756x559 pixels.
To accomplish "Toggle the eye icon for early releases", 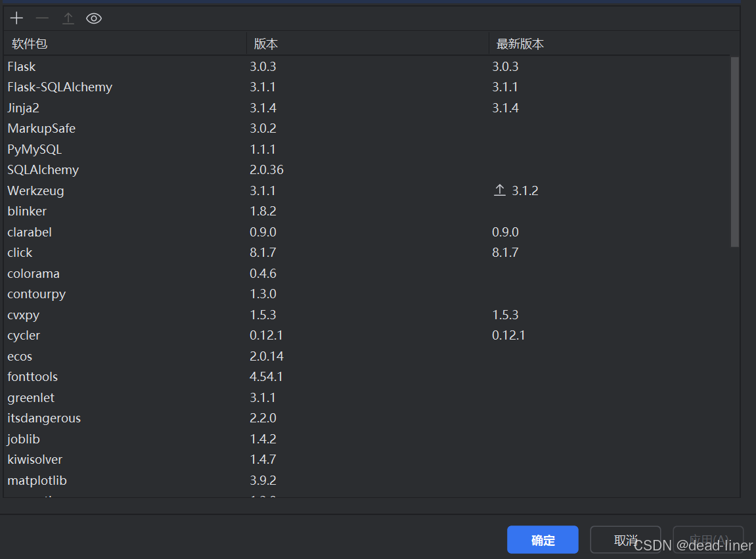I will [x=93, y=18].
